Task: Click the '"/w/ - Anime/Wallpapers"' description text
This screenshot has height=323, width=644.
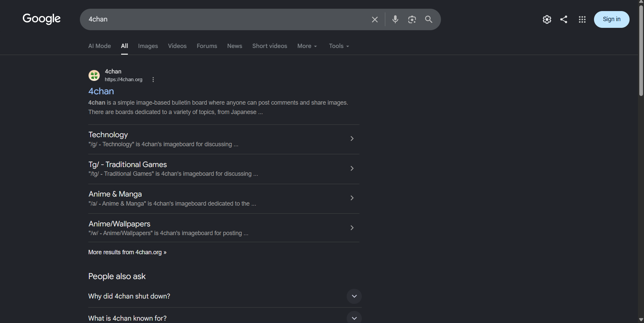Action: coord(168,233)
